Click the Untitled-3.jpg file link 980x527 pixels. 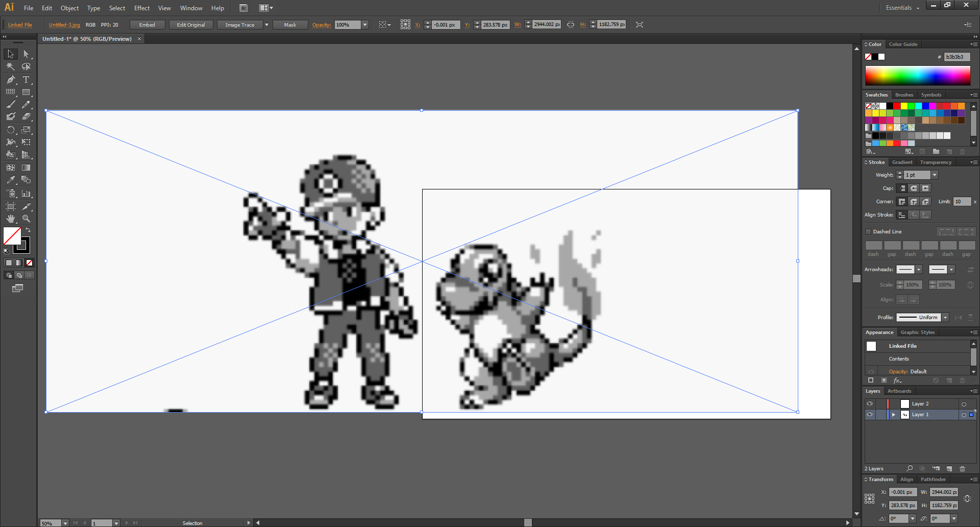[x=64, y=25]
